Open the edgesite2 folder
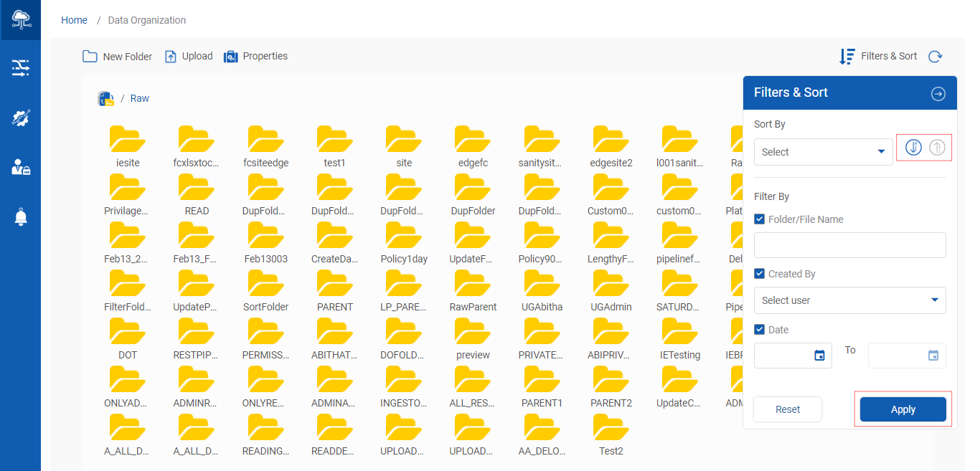980x471 pixels. (611, 146)
